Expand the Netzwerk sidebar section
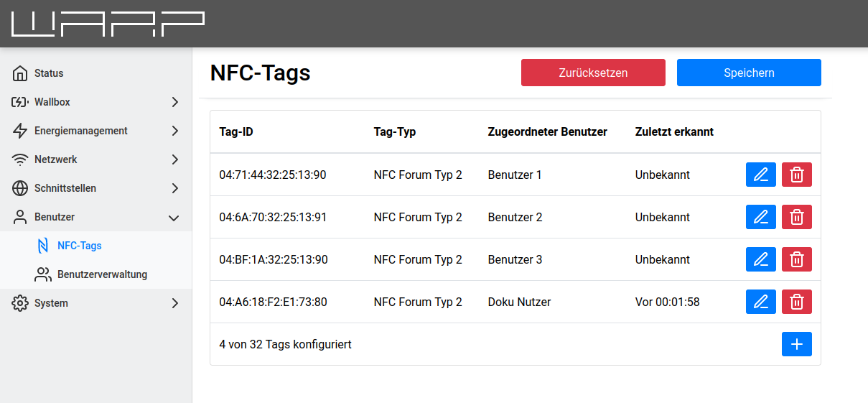 95,159
